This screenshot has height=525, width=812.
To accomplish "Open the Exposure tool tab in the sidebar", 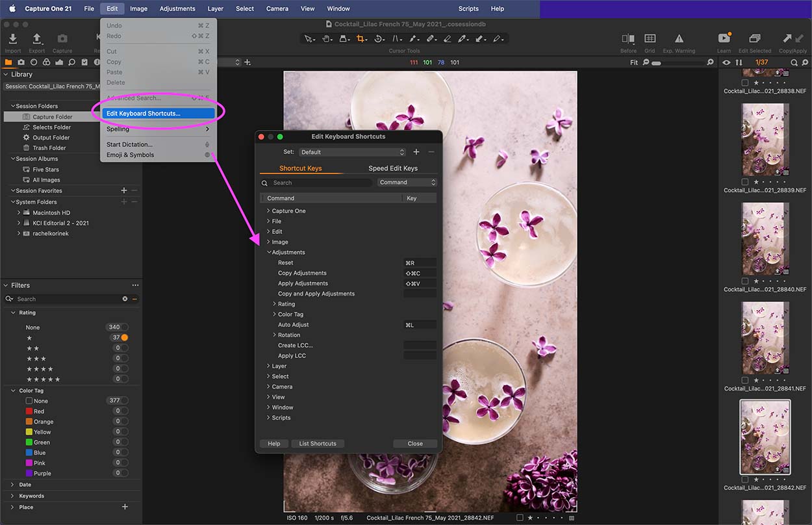I will click(58, 62).
